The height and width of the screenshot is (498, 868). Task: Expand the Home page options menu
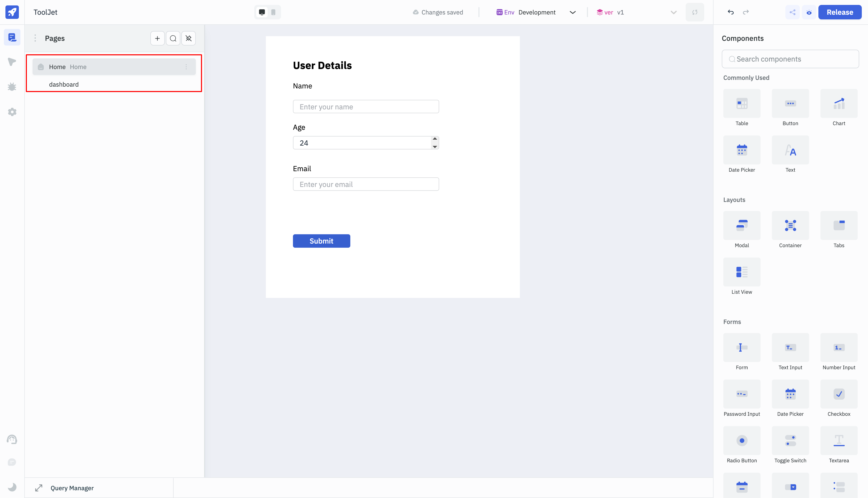click(x=186, y=67)
